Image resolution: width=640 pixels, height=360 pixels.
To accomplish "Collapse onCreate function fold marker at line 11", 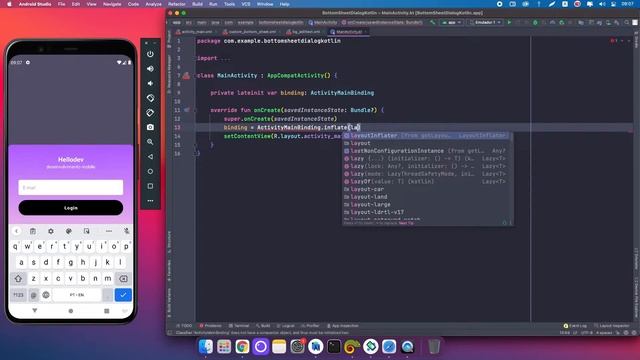I will click(195, 110).
